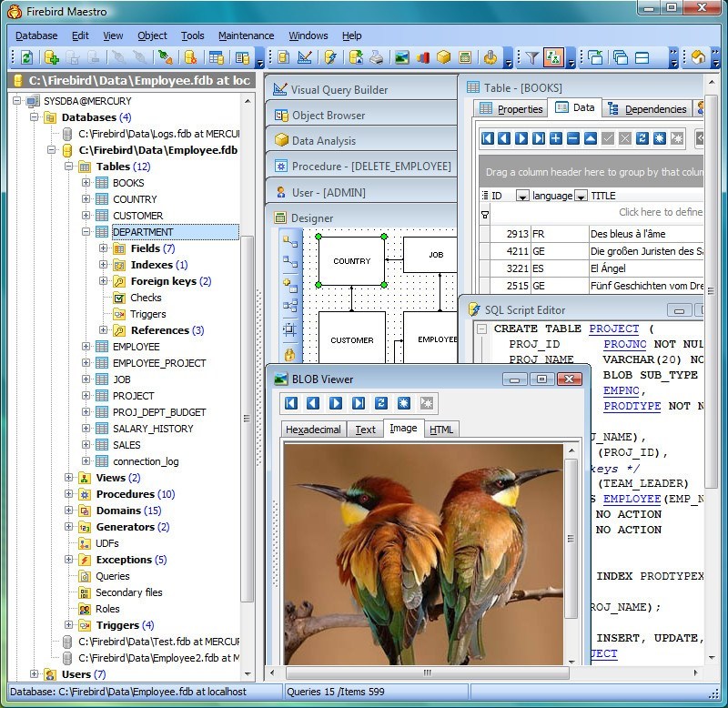Click the filter row icon below the ID column

point(485,215)
